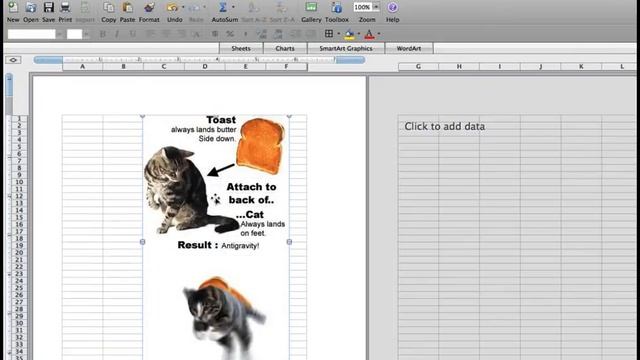
Task: Toggle Italic formatting
Action: tap(117, 34)
